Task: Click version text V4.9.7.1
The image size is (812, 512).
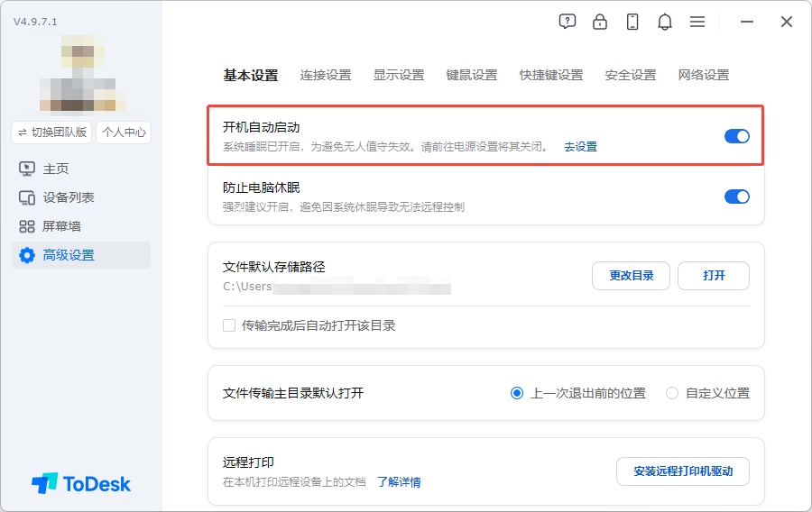Action: coord(35,22)
